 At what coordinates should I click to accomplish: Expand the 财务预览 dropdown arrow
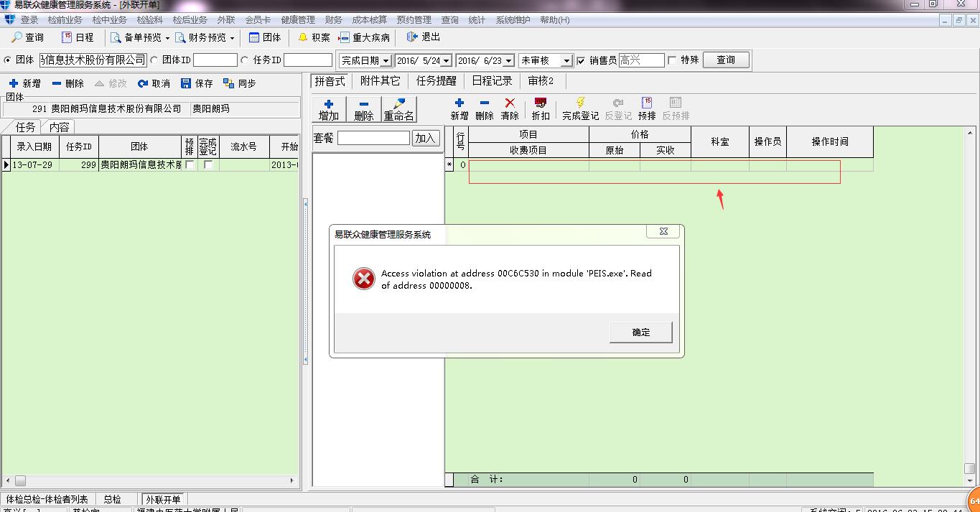[x=232, y=38]
